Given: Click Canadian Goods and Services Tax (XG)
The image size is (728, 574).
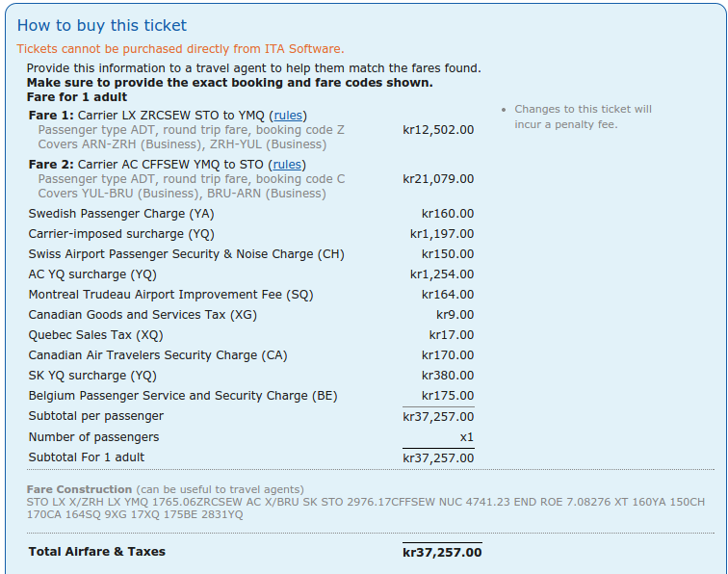Looking at the screenshot, I should (x=143, y=315).
